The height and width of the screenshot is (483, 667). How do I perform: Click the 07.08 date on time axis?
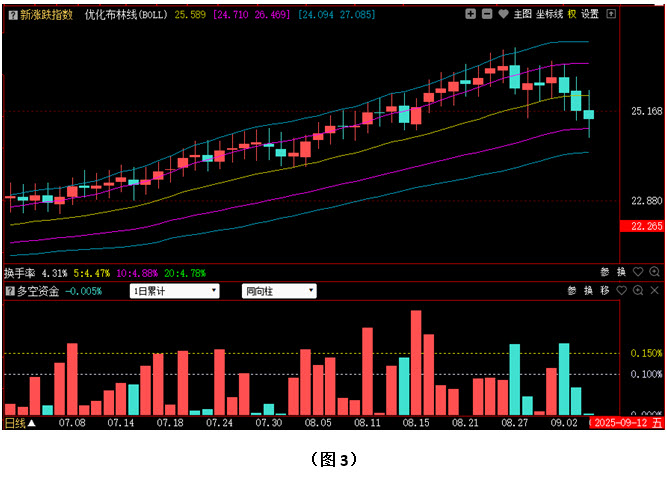pos(72,423)
